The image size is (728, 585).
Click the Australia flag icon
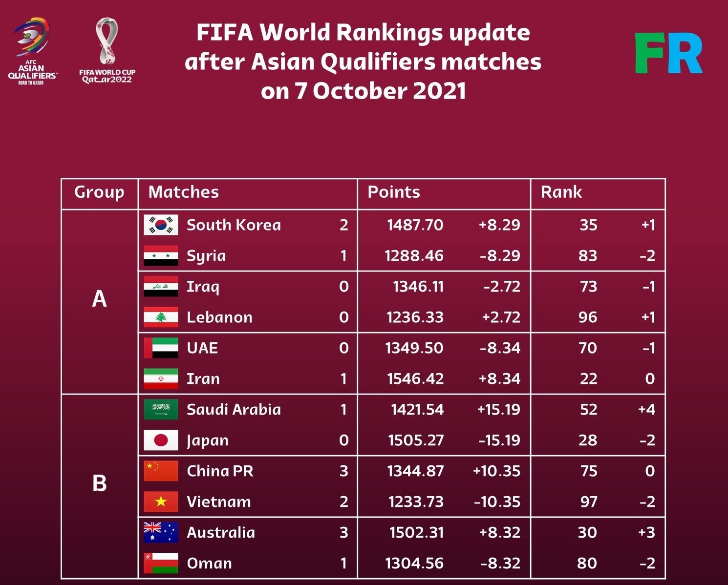point(161,533)
